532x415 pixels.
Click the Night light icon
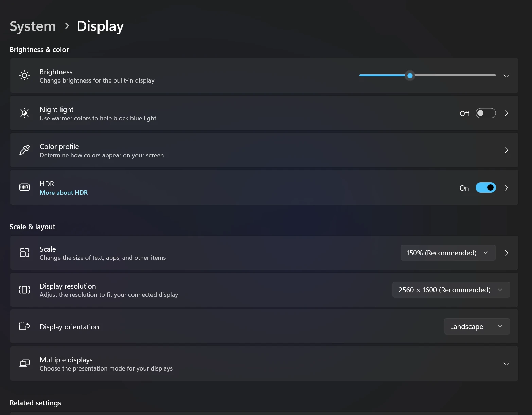(x=24, y=113)
